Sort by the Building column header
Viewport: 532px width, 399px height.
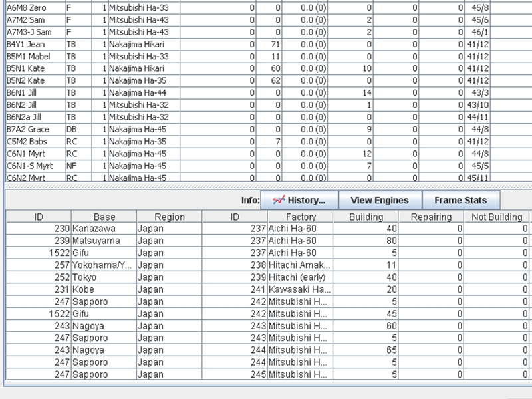pyautogui.click(x=366, y=217)
